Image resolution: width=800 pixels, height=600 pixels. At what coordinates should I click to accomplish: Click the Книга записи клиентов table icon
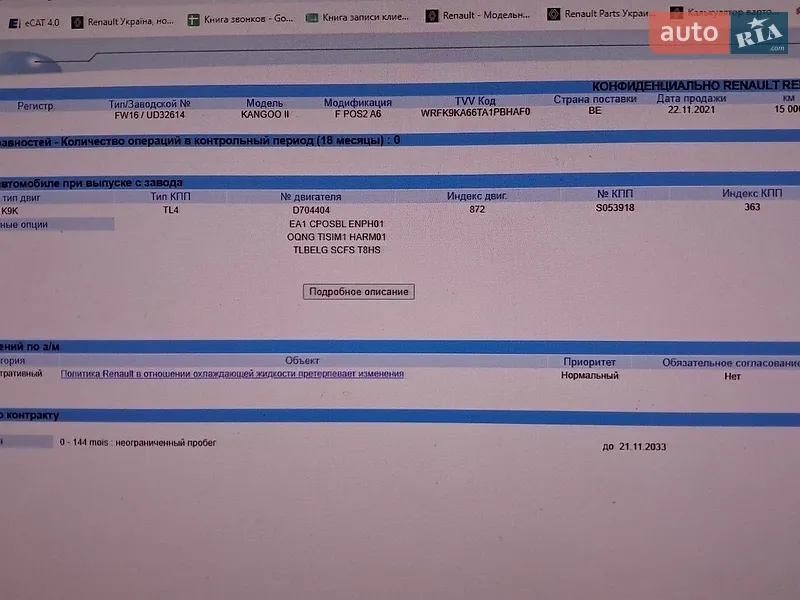click(312, 18)
